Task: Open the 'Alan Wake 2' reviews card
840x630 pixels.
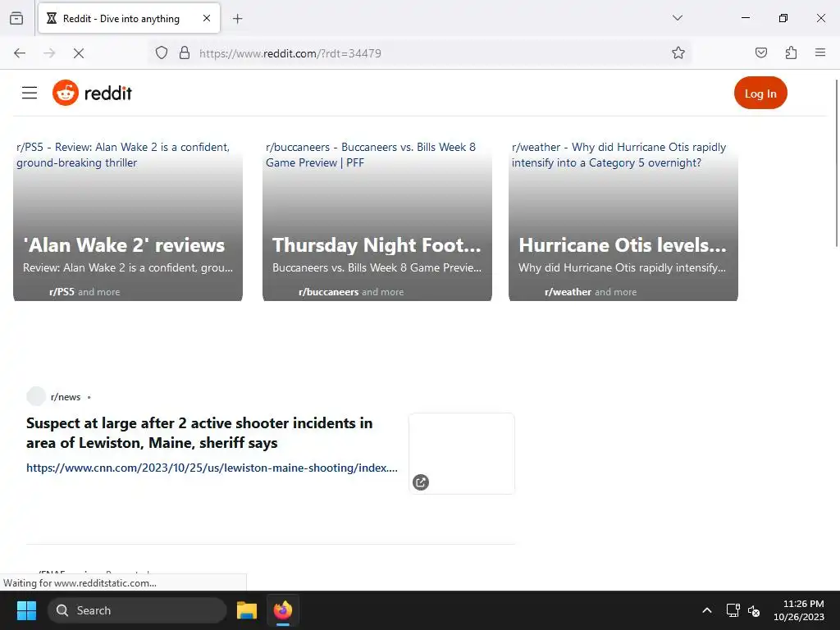Action: tap(128, 221)
